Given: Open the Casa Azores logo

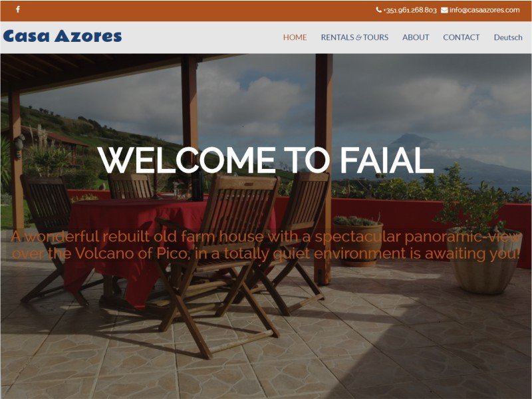Looking at the screenshot, I should 63,37.
